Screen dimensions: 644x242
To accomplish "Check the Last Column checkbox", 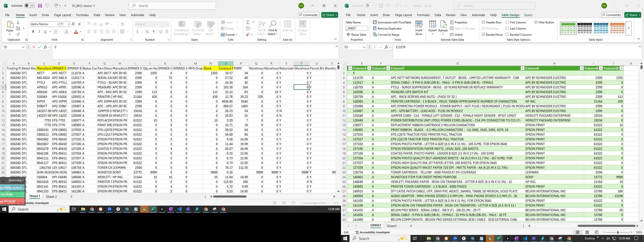I will (507, 28).
